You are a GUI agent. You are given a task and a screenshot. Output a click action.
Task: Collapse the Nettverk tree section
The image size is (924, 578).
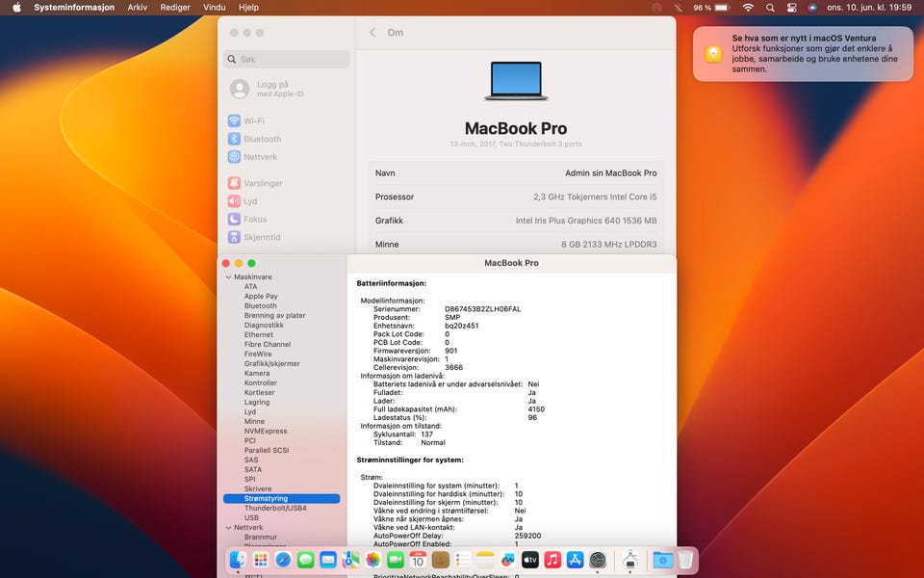(x=228, y=528)
